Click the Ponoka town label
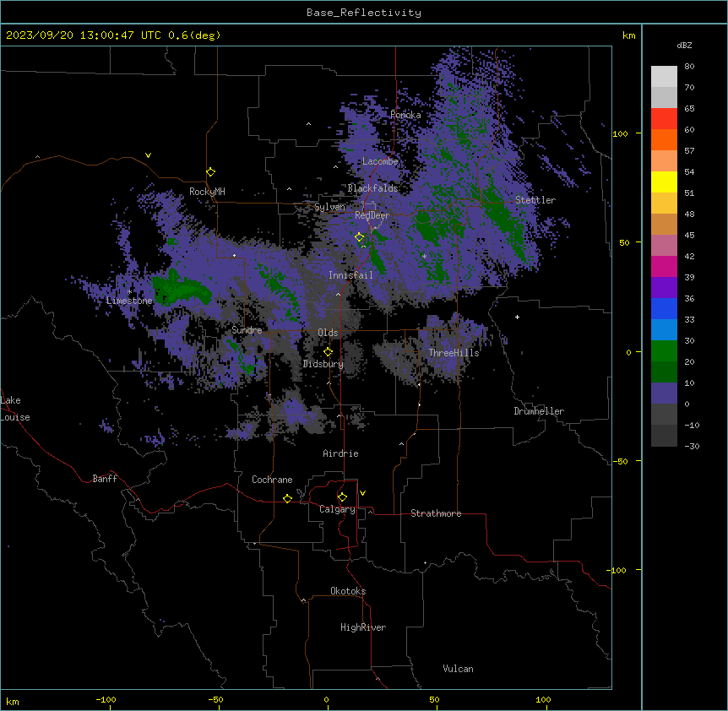 tap(405, 115)
